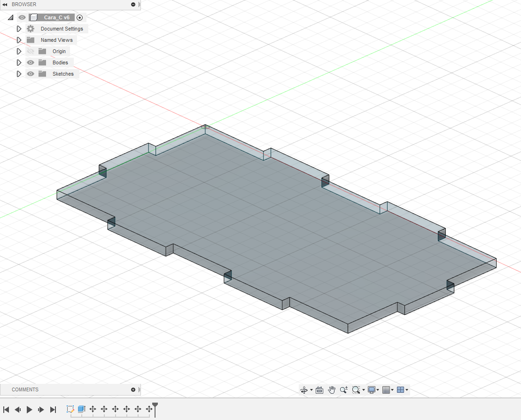The width and height of the screenshot is (521, 420).
Task: Open Display Settings monitor icon
Action: coord(372,390)
